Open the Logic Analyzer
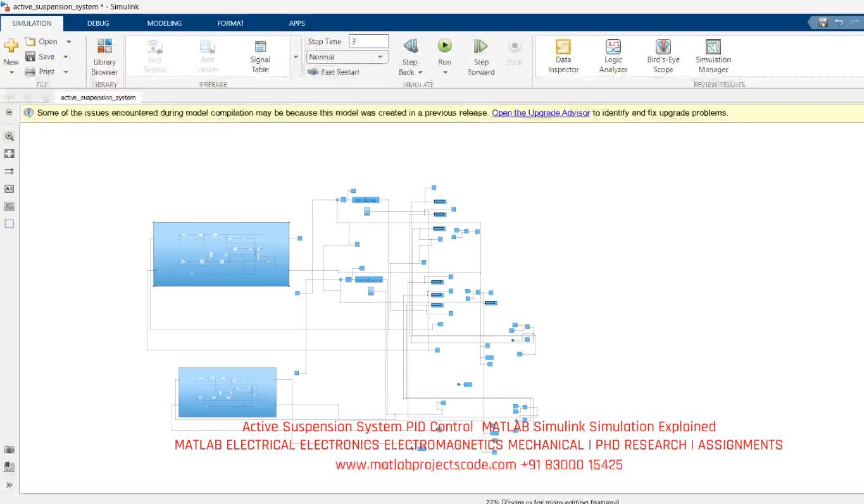Image resolution: width=864 pixels, height=504 pixels. (613, 57)
